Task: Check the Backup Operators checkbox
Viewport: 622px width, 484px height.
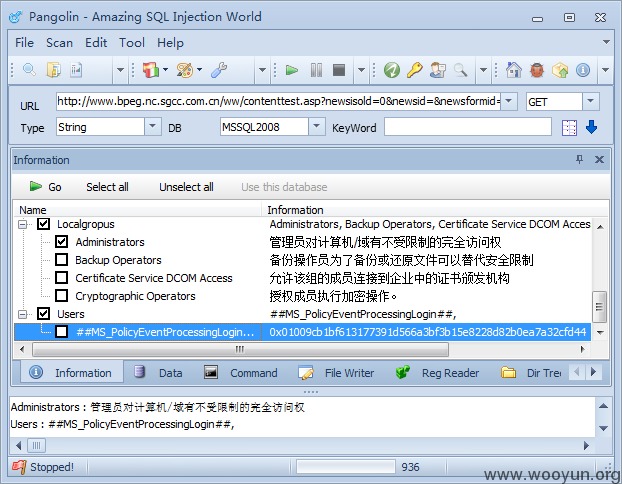Action: (x=61, y=260)
